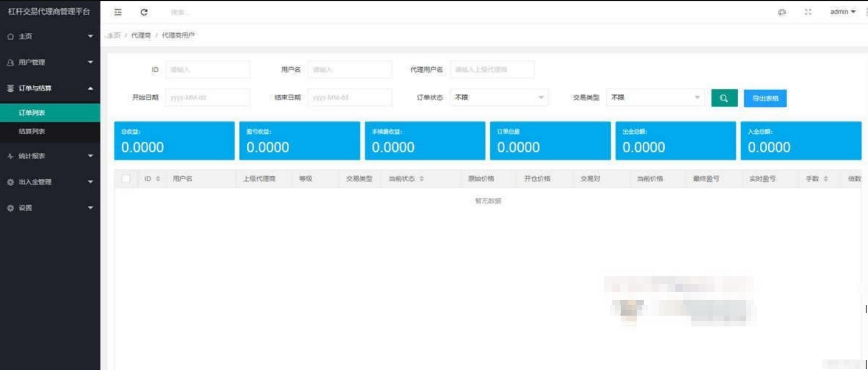The width and height of the screenshot is (868, 370).
Task: Click the 暂无数据 empty table message
Action: [x=488, y=201]
